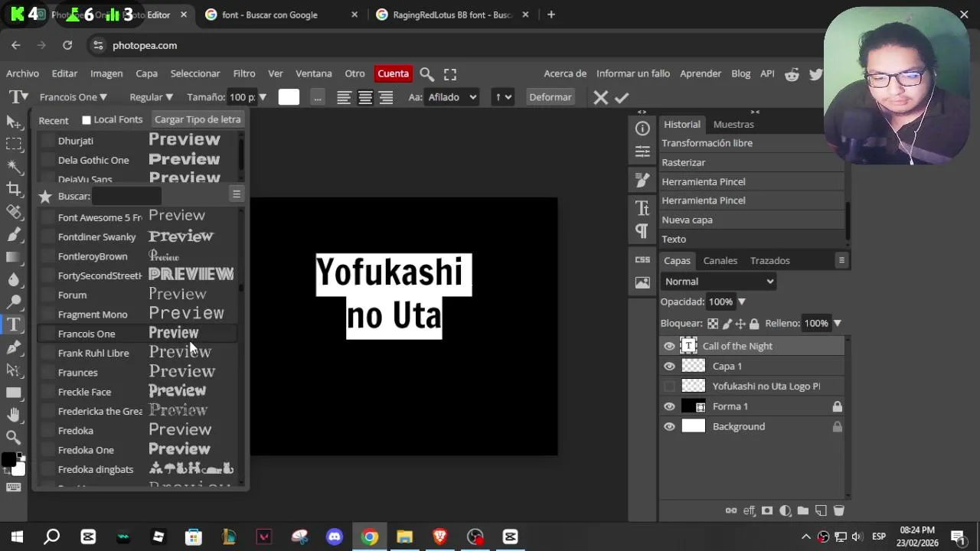Toggle fullscreen mode icon
The width and height of the screenshot is (980, 551).
[x=450, y=74]
